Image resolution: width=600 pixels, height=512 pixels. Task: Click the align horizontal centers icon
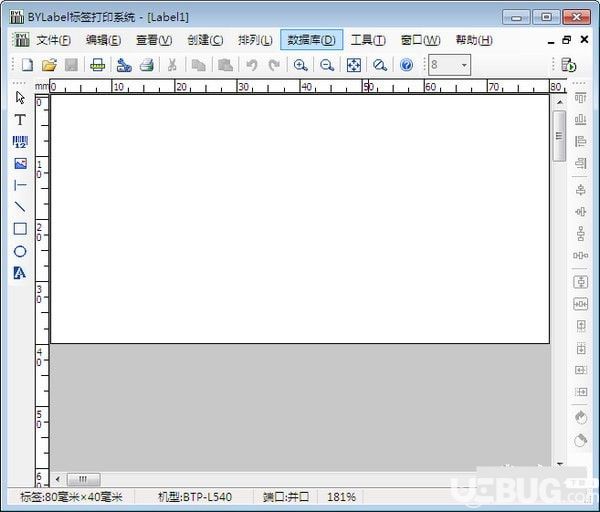coord(580,190)
